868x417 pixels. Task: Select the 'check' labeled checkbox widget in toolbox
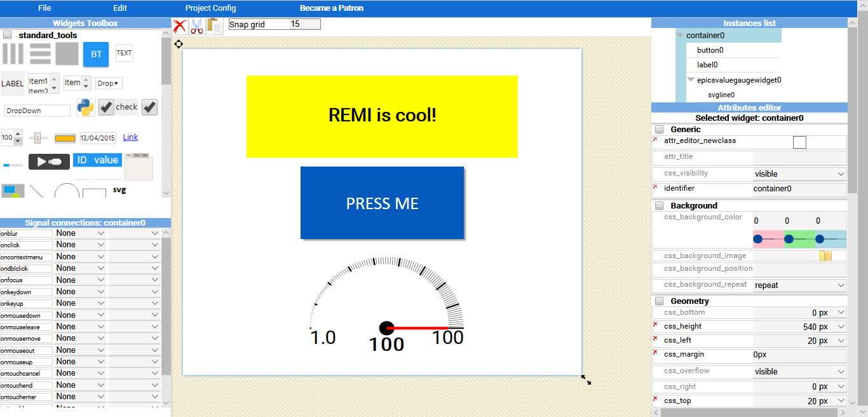point(118,107)
